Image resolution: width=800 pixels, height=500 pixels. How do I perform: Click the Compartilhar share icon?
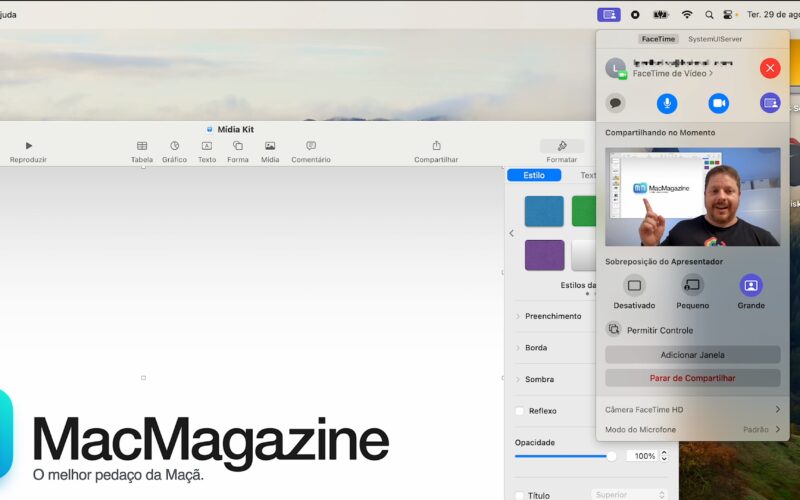(436, 146)
